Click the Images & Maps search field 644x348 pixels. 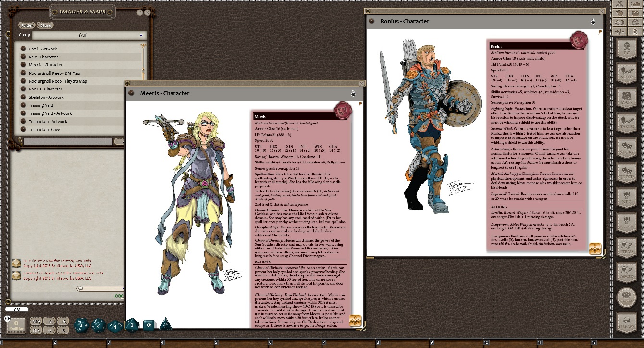pos(68,141)
